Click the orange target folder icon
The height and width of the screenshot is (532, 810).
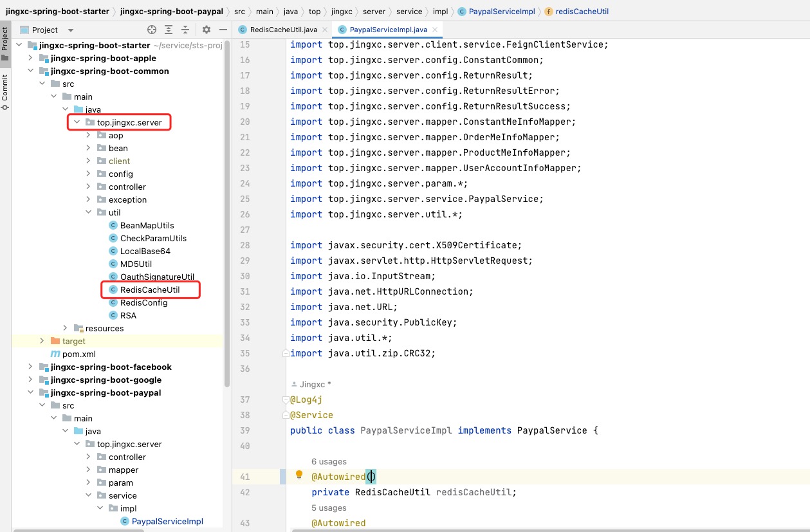point(55,341)
